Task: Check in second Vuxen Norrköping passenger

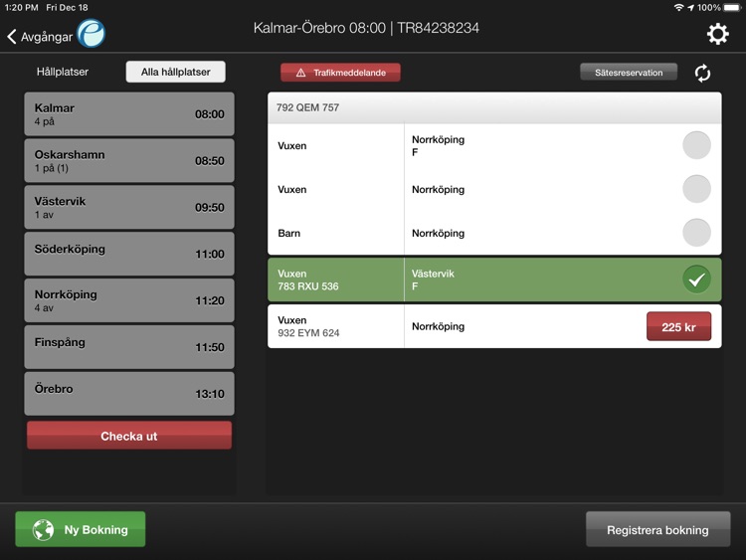Action: 696,189
